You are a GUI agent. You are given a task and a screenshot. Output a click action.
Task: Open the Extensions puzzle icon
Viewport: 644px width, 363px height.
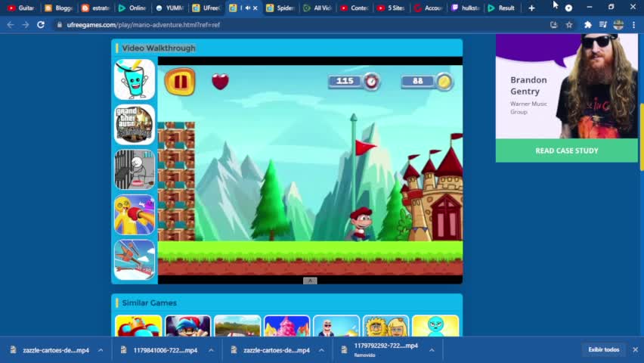588,25
